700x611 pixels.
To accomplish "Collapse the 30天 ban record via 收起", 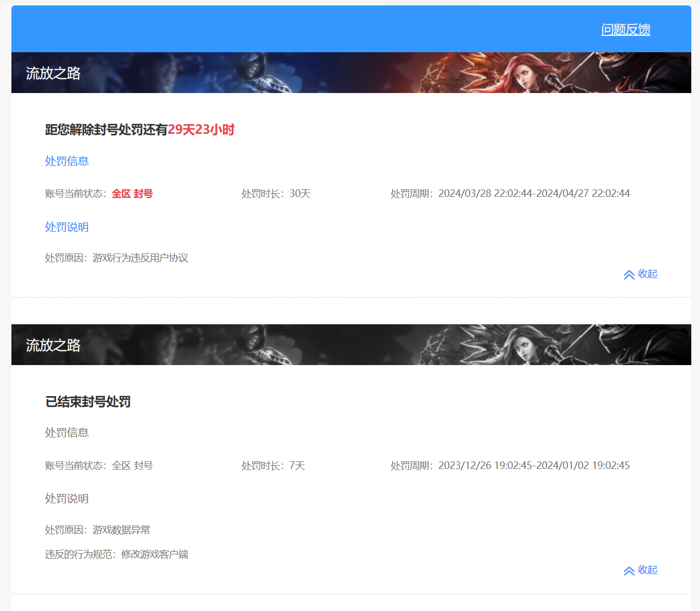I will [640, 274].
